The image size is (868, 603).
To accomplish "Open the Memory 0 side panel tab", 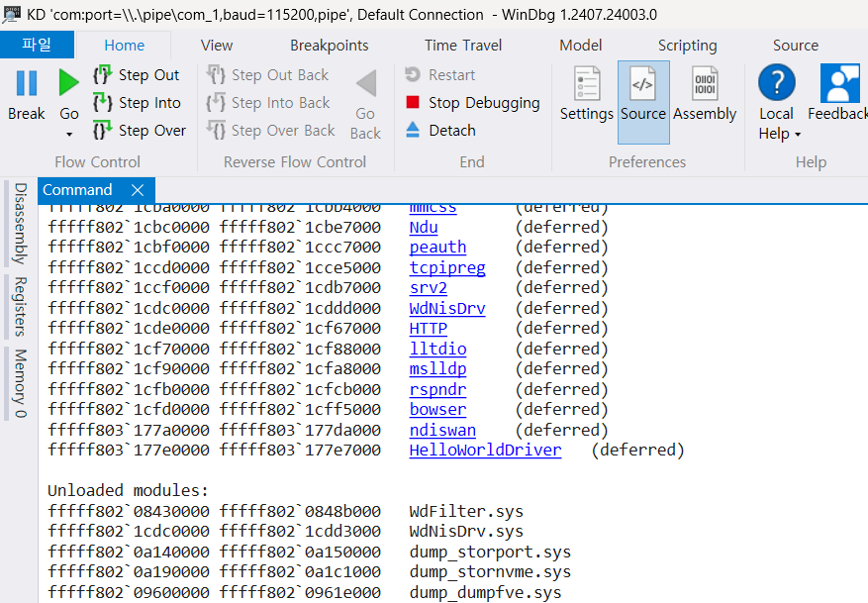I will pos(21,383).
